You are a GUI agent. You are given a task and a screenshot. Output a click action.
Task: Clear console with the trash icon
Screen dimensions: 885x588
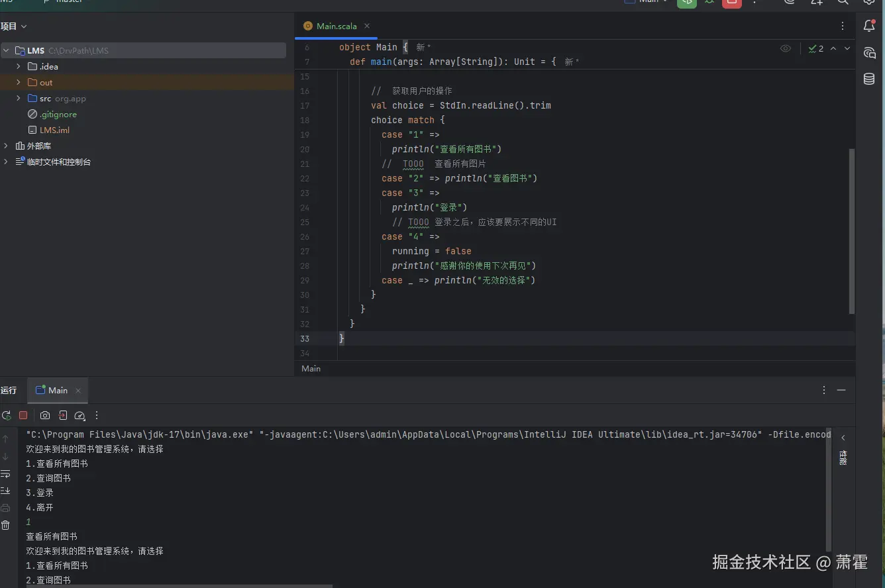pos(5,525)
